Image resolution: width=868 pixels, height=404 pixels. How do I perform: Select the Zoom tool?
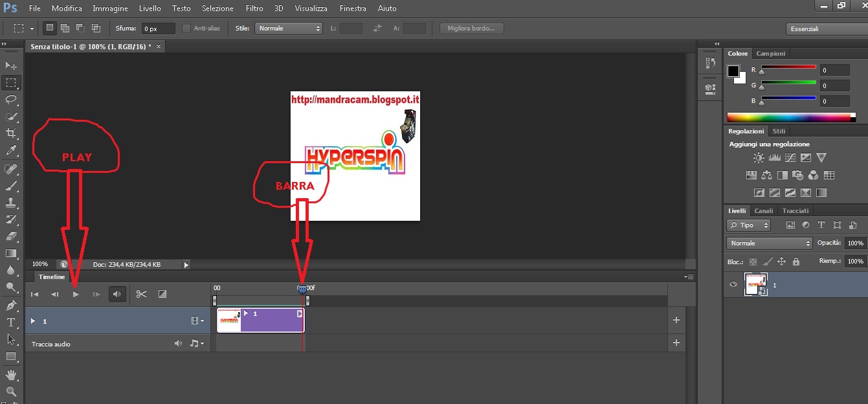(10, 392)
